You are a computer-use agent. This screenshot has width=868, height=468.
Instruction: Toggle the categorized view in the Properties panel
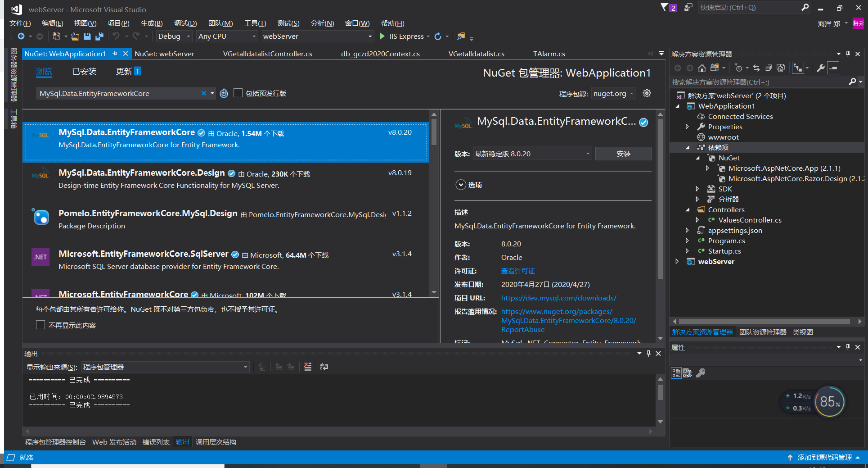point(676,373)
